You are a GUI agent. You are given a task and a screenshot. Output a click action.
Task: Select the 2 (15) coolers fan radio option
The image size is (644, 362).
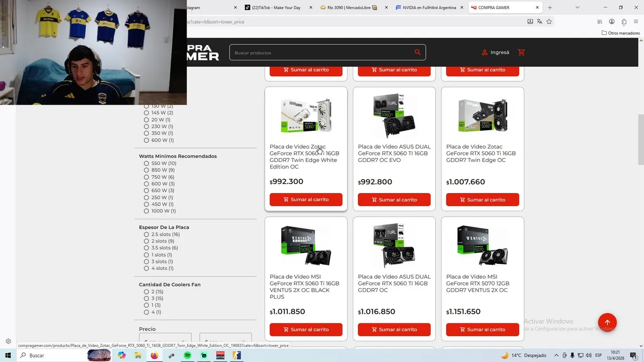click(146, 292)
